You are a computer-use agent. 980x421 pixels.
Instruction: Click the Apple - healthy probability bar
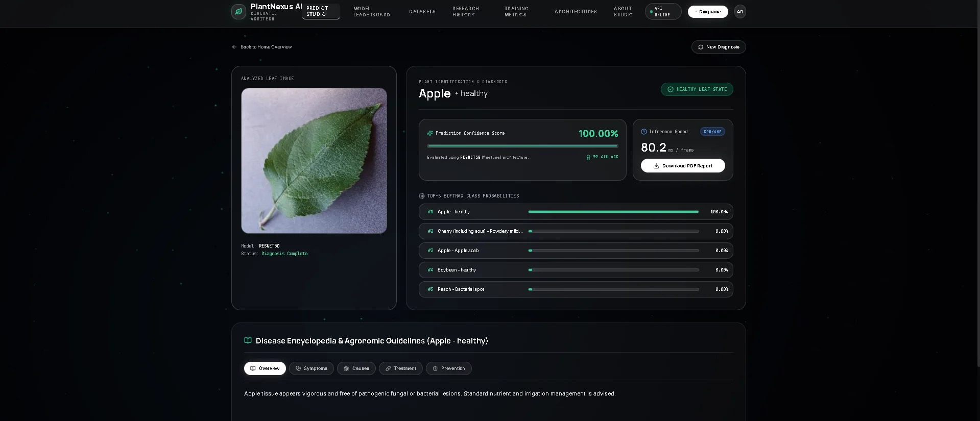tap(614, 212)
